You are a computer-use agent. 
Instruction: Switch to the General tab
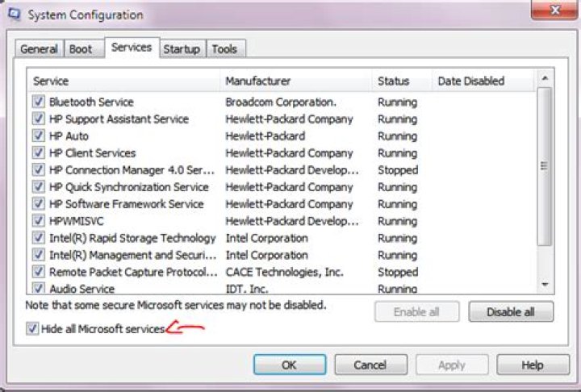(x=39, y=49)
